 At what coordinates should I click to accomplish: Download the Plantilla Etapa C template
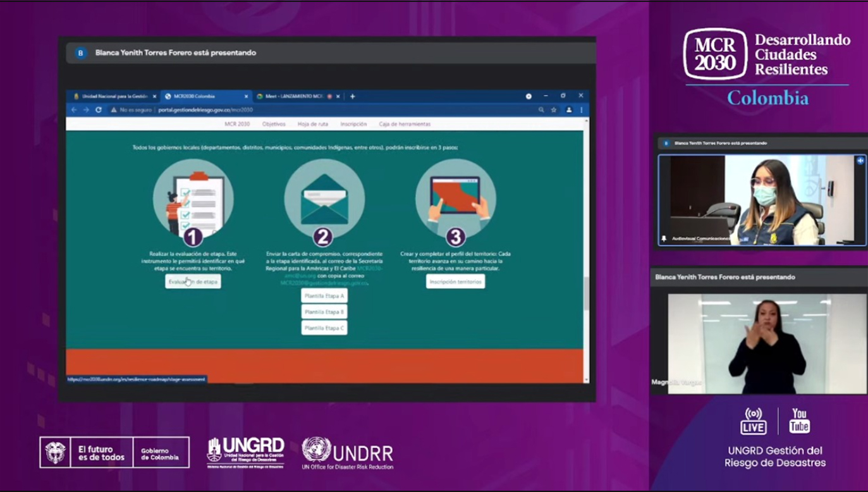(324, 328)
